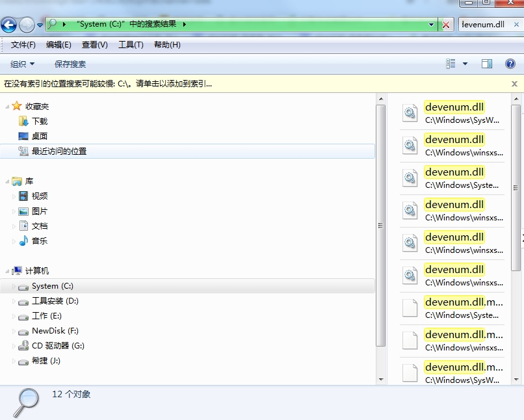Collapse the 计算机 tree node
Viewport: 524px width, 420px height.
7,271
